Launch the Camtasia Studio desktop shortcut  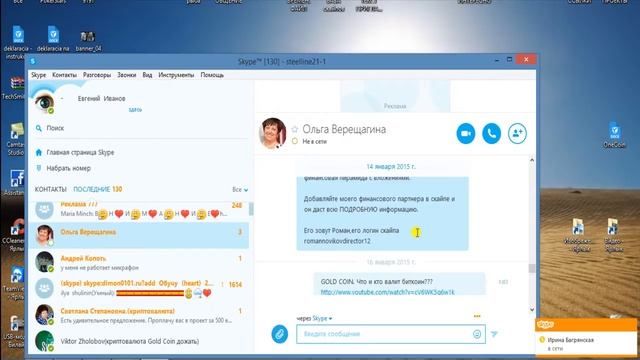(15, 140)
